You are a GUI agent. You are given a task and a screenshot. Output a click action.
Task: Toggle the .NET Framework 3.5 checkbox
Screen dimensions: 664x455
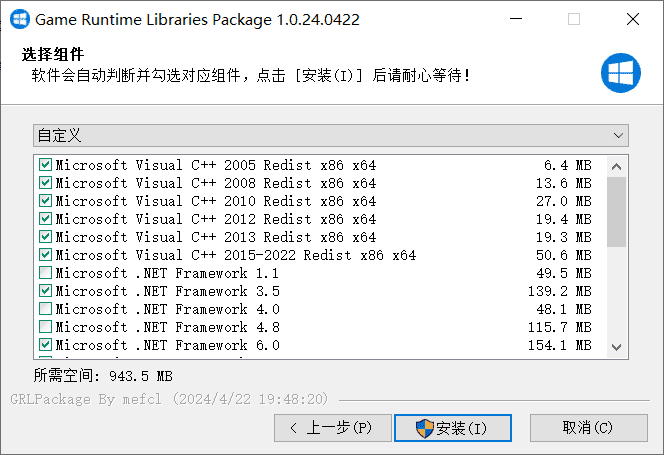45,291
